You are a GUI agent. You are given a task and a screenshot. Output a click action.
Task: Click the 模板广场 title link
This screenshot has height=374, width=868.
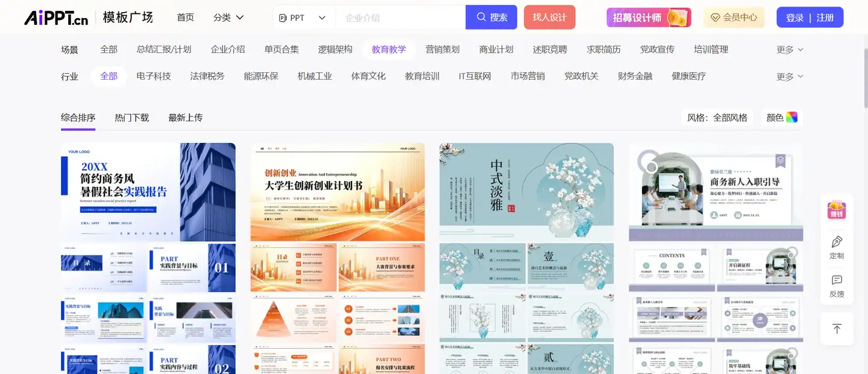pyautogui.click(x=128, y=17)
